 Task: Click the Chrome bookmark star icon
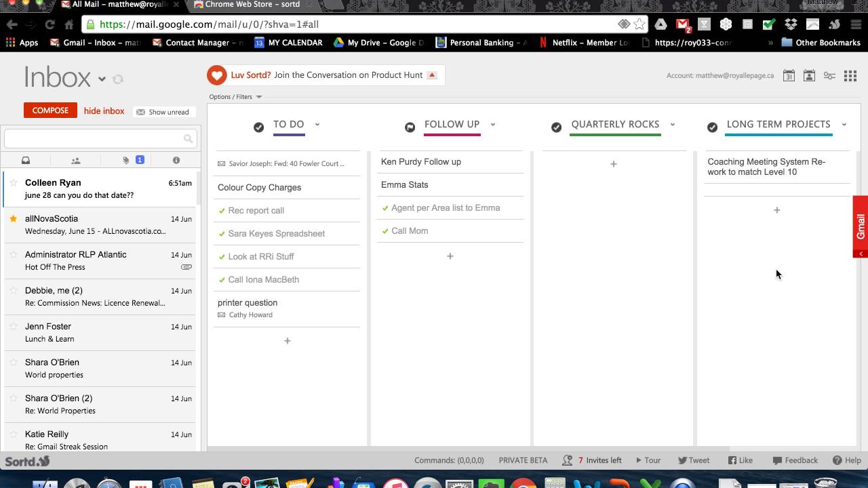pyautogui.click(x=639, y=24)
